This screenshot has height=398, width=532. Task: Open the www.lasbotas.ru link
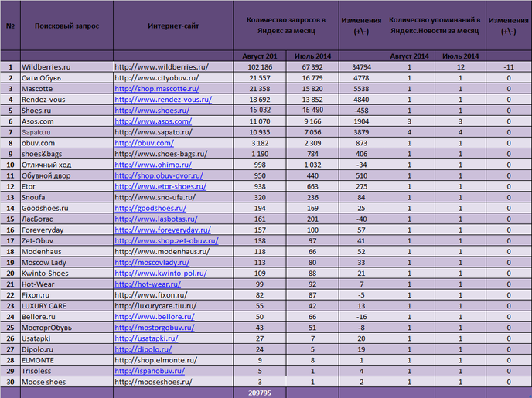[x=156, y=219]
